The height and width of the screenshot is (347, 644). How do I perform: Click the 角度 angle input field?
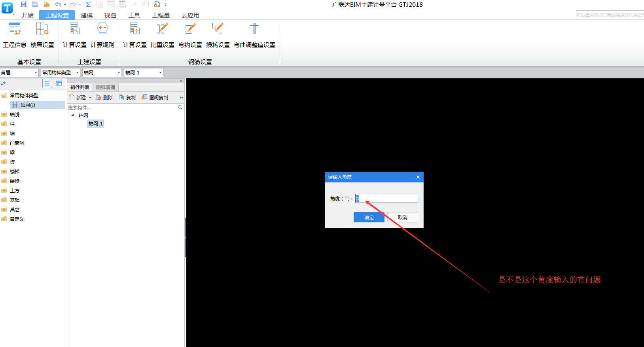point(386,198)
